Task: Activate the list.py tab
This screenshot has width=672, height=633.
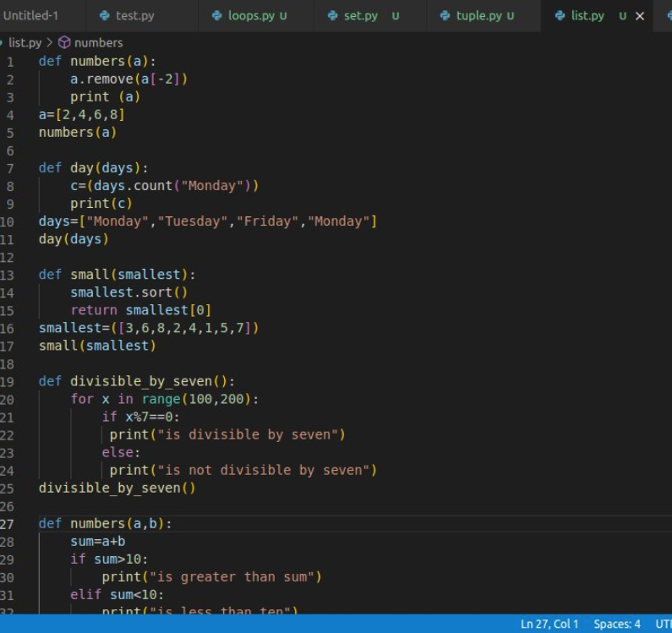Action: [x=587, y=16]
